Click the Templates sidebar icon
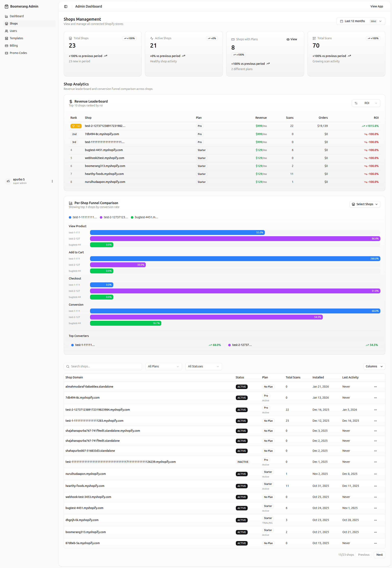Screen dimensions: 392x568 click(7, 38)
